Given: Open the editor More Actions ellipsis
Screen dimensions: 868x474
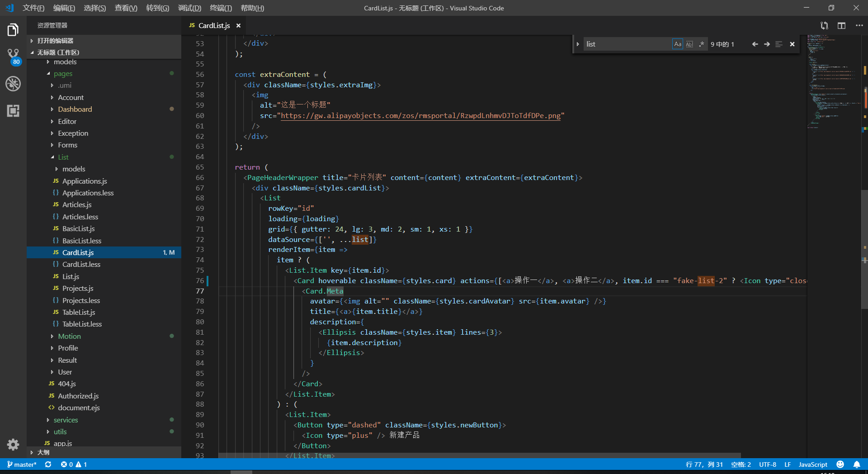Looking at the screenshot, I should pyautogui.click(x=859, y=26).
